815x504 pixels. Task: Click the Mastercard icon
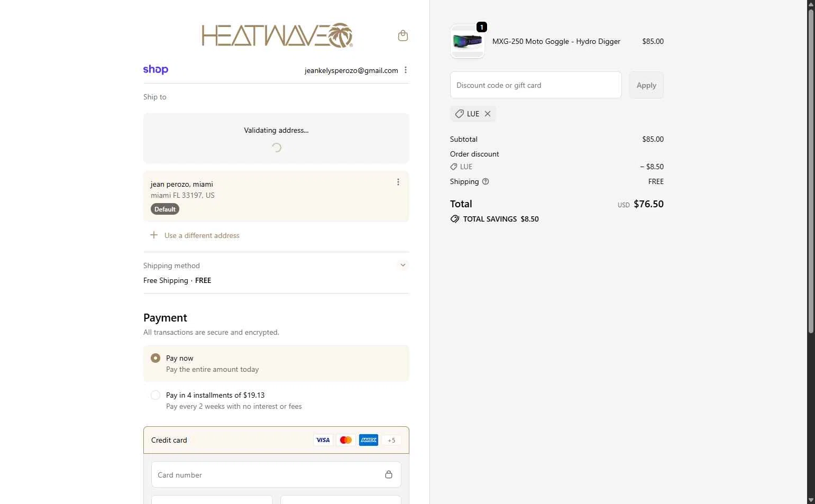346,440
